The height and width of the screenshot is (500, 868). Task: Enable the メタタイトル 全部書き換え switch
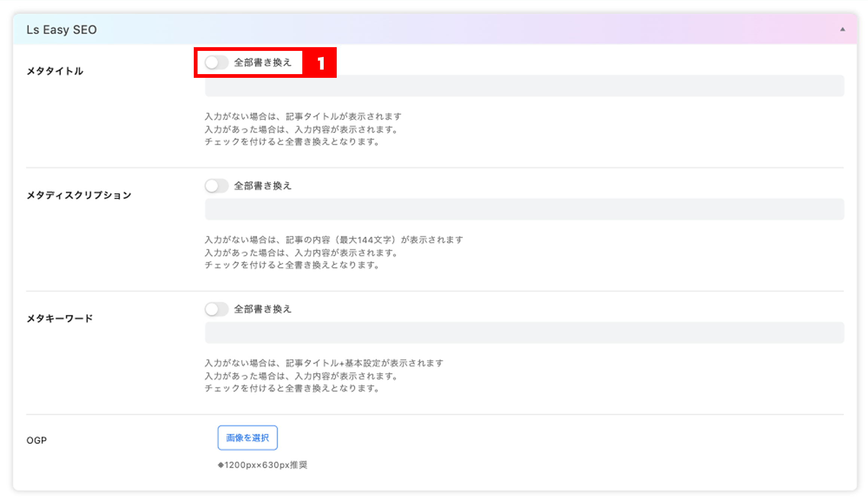tap(217, 62)
